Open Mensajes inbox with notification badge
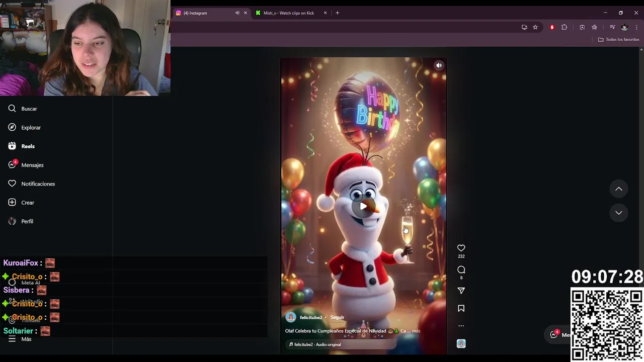Viewport: 644px width, 362px height. click(26, 165)
